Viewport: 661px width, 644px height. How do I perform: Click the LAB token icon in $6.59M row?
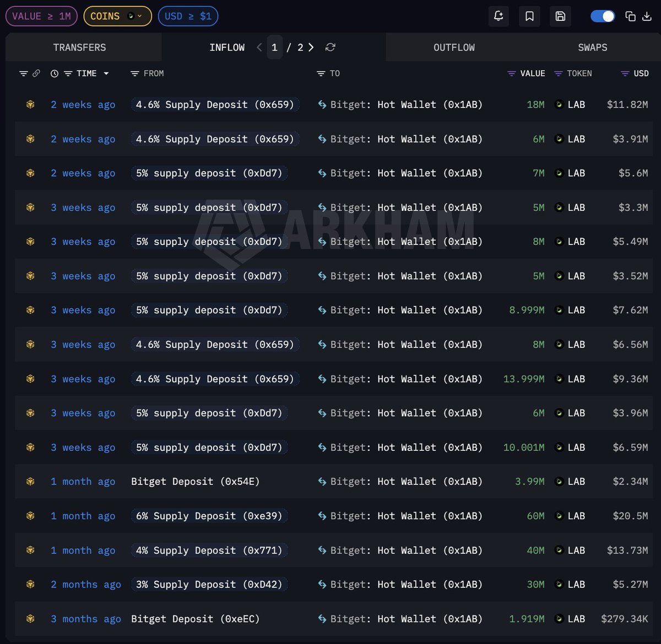(x=559, y=447)
